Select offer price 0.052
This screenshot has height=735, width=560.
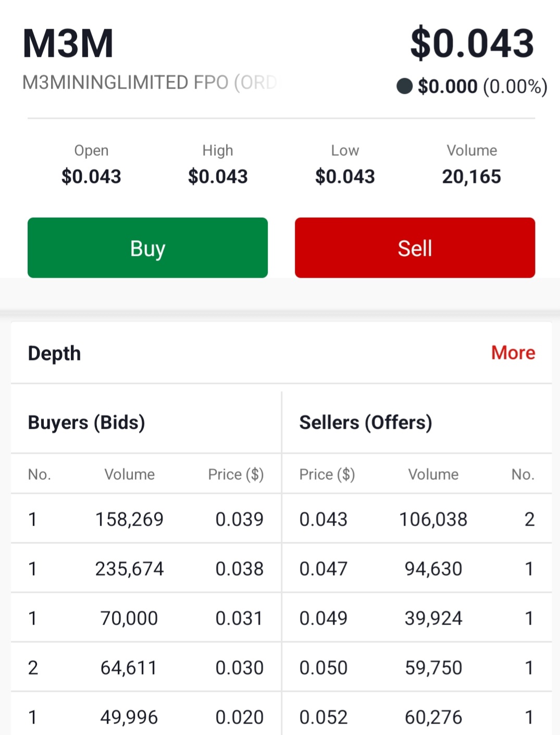pyautogui.click(x=323, y=717)
